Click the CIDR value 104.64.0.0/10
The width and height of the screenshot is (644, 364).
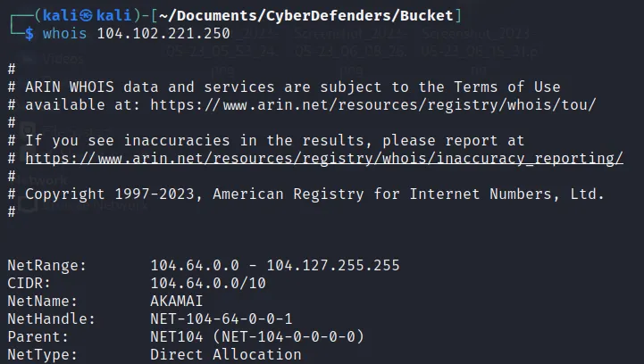pyautogui.click(x=208, y=283)
